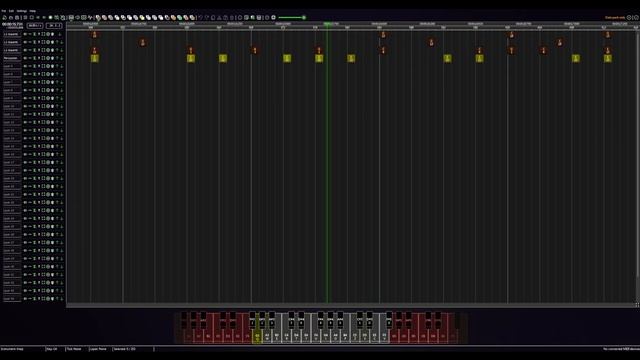This screenshot has width=640, height=360.
Task: Click the time signature box beside tempo
Action: click(54, 25)
